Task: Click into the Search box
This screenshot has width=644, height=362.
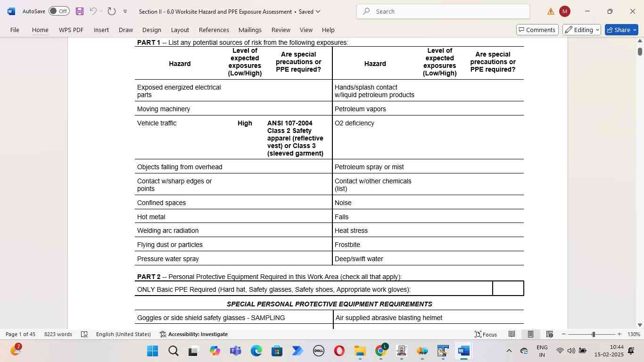Action: (x=443, y=11)
